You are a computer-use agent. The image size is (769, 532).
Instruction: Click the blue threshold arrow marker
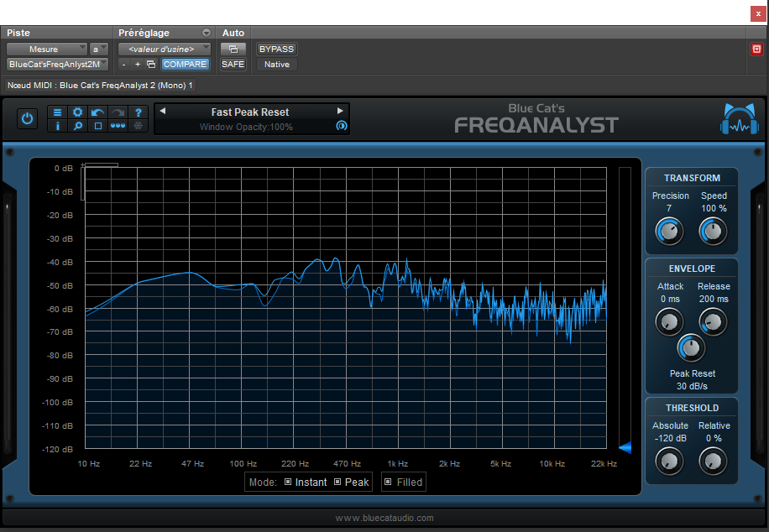click(625, 447)
